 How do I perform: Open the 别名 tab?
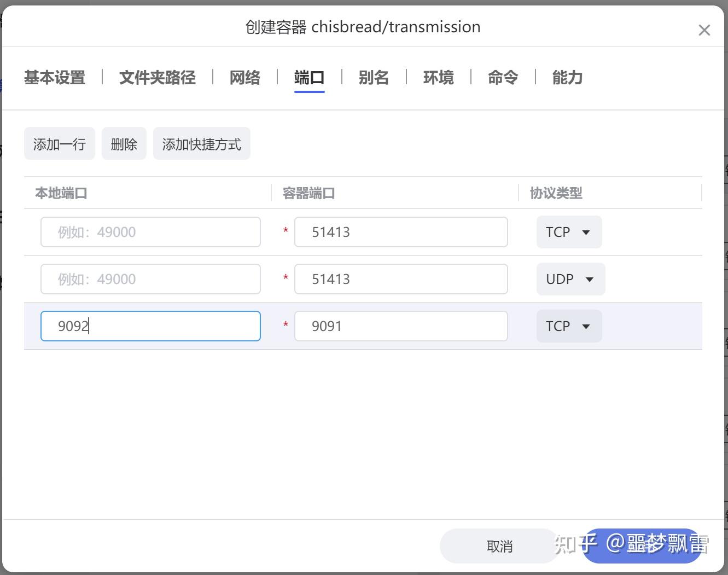tap(374, 78)
